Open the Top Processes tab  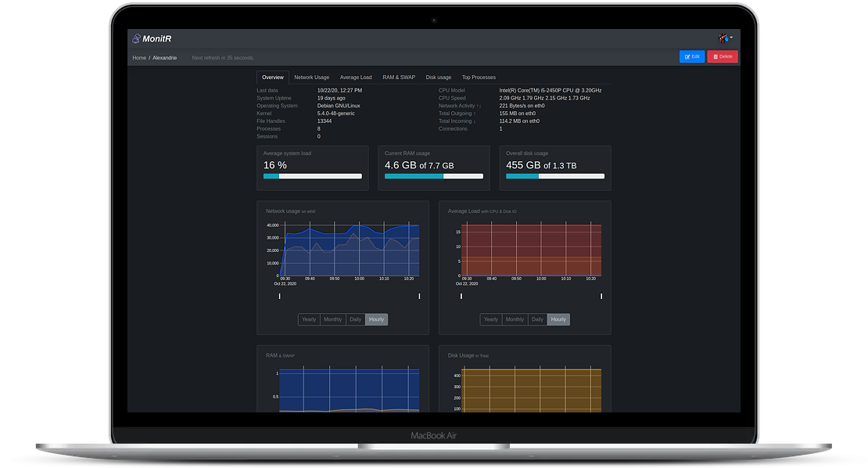click(479, 77)
